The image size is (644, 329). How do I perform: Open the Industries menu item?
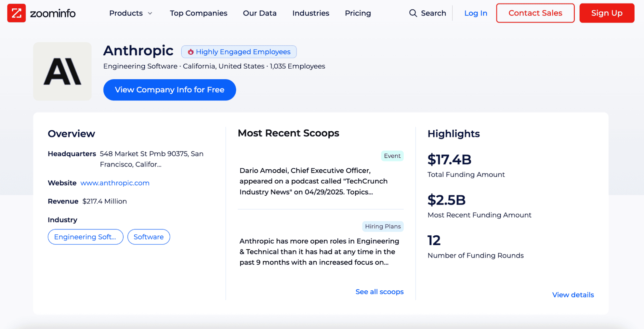coord(311,13)
